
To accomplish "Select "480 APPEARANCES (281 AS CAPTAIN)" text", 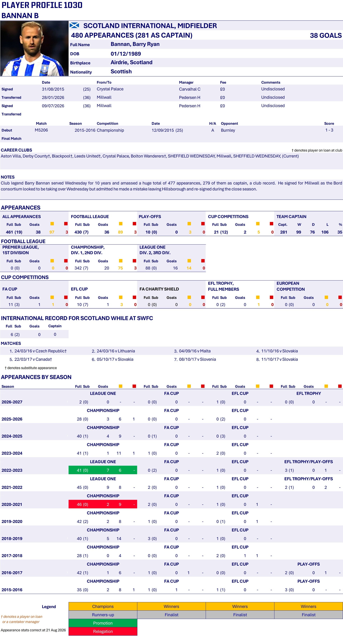I will click(x=132, y=35).
